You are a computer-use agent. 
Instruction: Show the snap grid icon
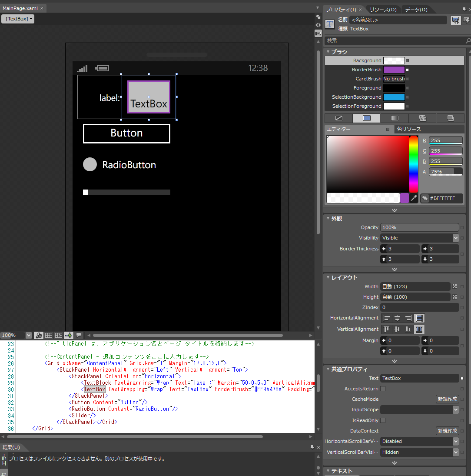pos(49,335)
